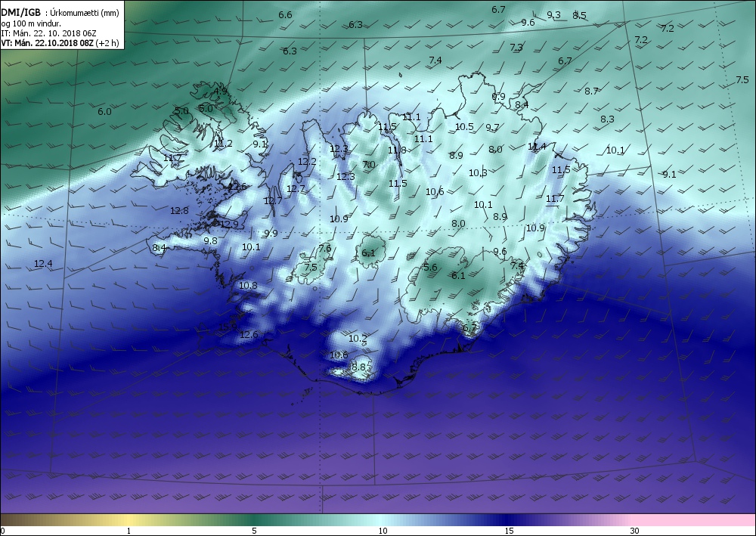Click the 'DMI/IGB : Úrkomumætti (mm)' title line
Viewport: 756px width, 536px height.
[x=61, y=13]
